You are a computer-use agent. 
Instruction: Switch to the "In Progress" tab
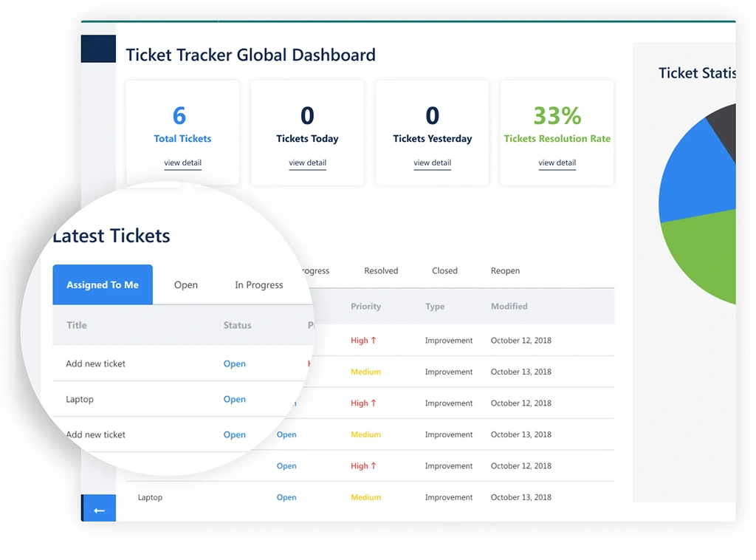(258, 284)
